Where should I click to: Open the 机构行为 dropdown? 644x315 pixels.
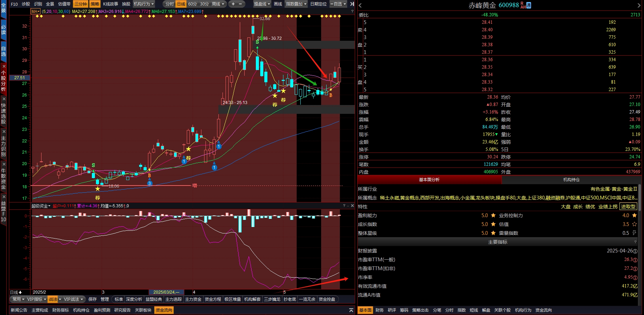click(144, 4)
